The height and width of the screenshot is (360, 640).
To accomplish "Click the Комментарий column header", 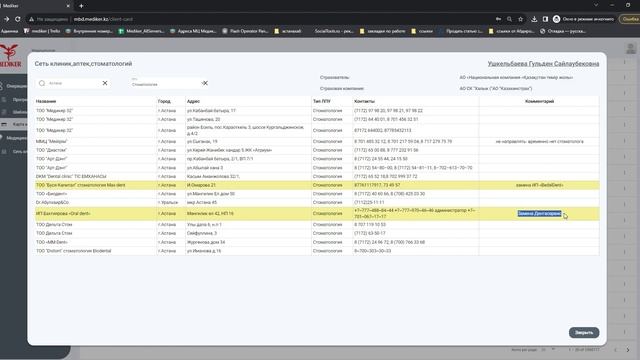I will coord(539,101).
